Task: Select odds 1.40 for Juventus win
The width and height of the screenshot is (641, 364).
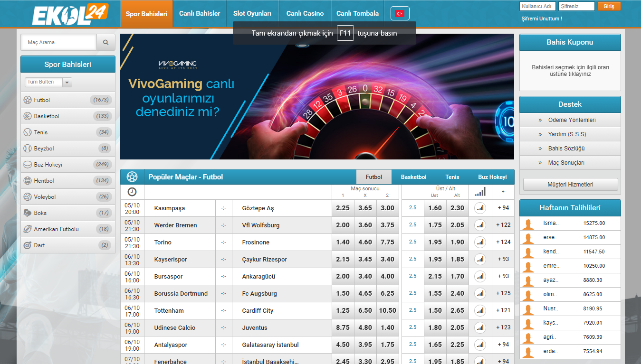Action: coord(387,327)
